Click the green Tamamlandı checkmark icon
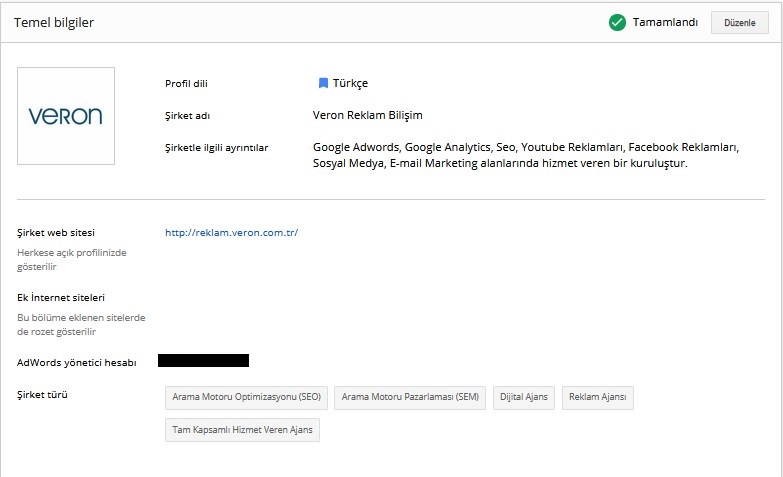This screenshot has height=477, width=783. click(x=617, y=23)
